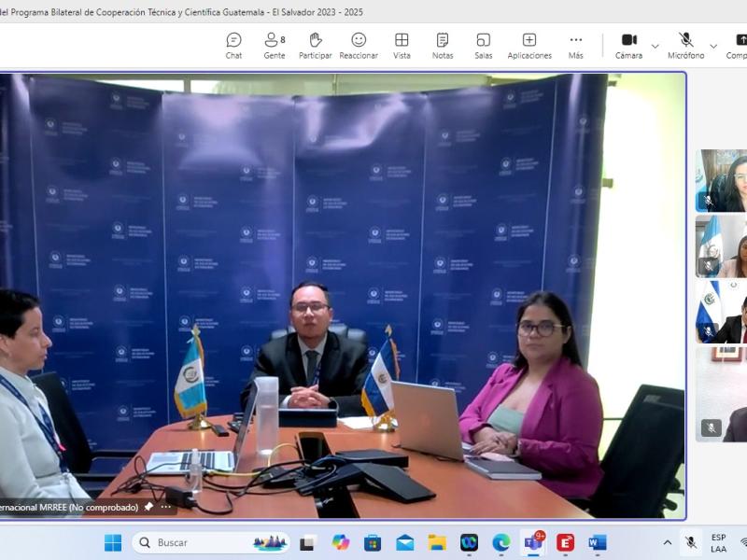
Task: Open more options on pinned video label
Action: (166, 507)
